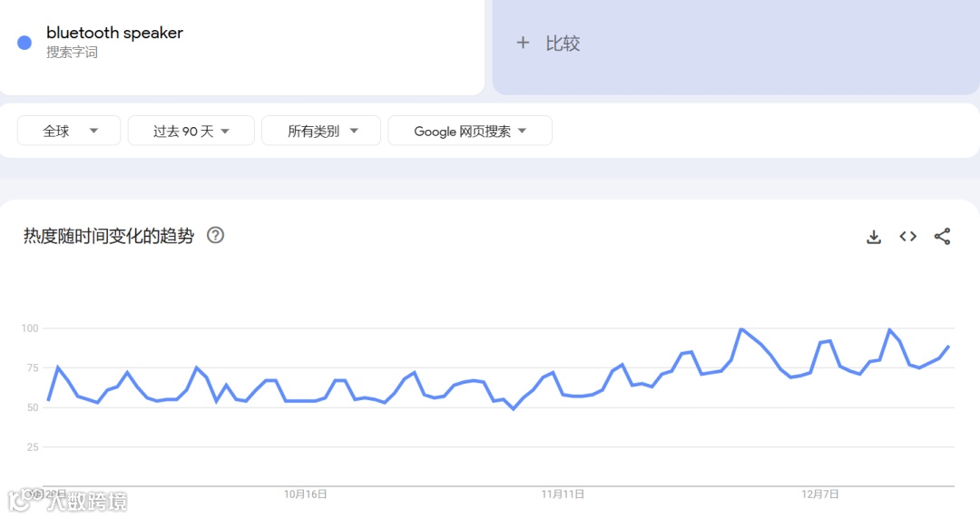Open the embed code icon
Viewport: 980px width, 519px height.
908,237
